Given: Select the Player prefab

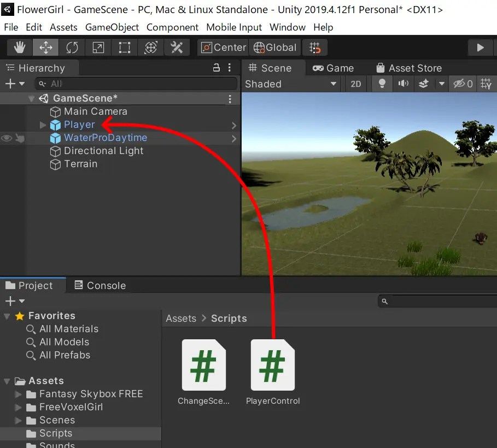Looking at the screenshot, I should click(73, 125).
